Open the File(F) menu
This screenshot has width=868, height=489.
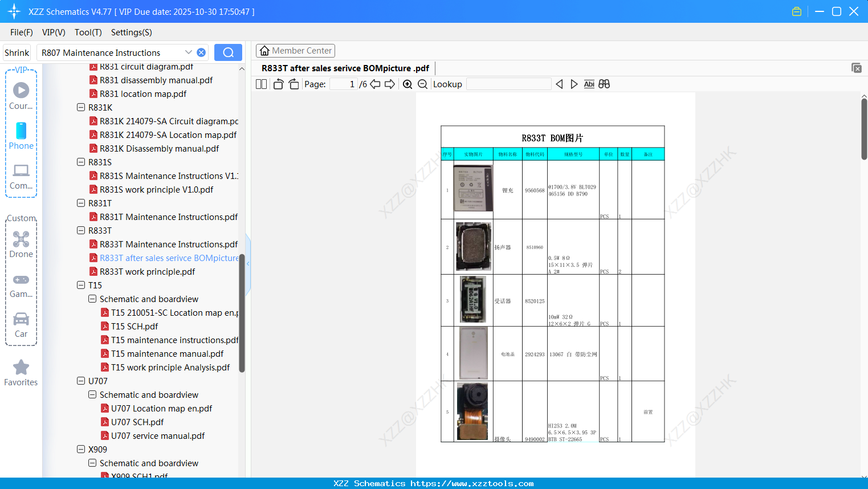coord(22,32)
